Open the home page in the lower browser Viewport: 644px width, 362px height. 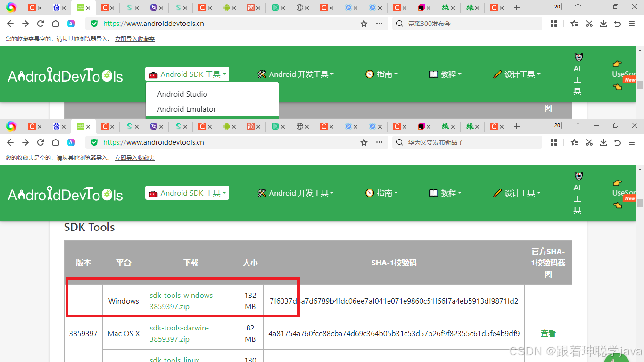coord(56,142)
